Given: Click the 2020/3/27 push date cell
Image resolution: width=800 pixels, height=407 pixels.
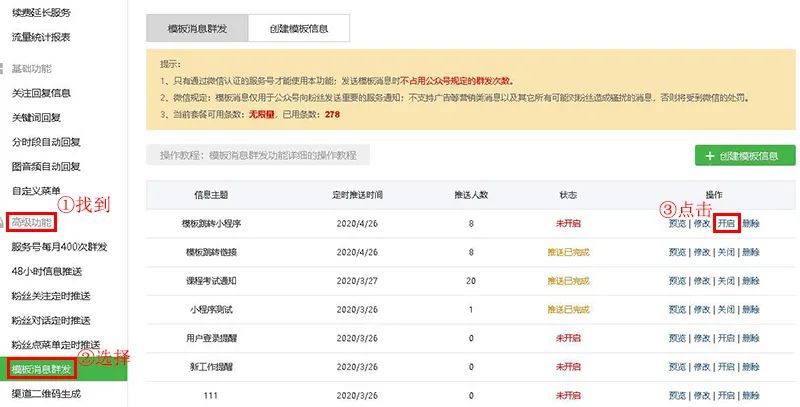Looking at the screenshot, I should (x=357, y=281).
